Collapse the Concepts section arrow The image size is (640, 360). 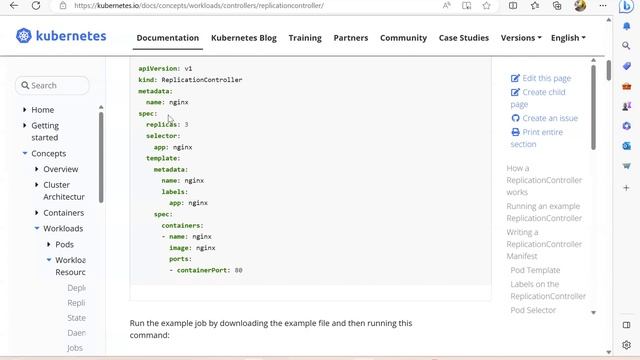(x=25, y=153)
